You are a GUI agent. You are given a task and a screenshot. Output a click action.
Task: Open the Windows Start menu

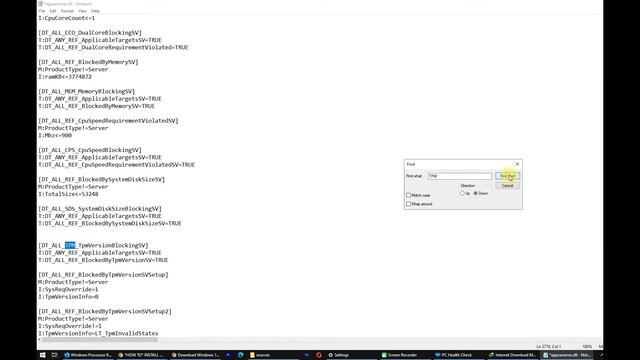pos(42,355)
